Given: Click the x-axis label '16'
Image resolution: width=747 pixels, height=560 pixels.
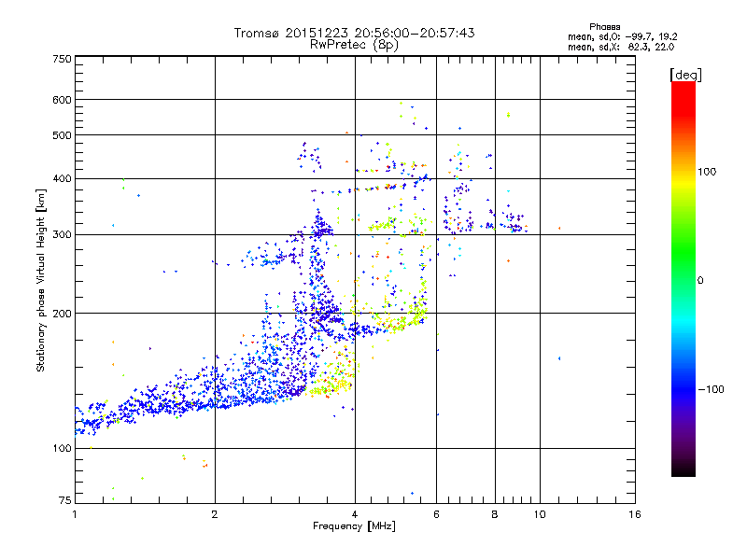Looking at the screenshot, I should (635, 514).
